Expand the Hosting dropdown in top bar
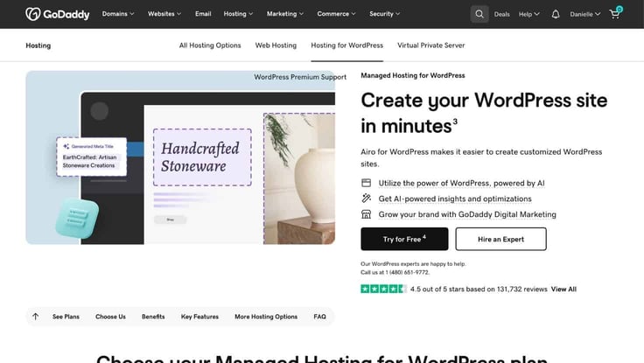The image size is (644, 363). [x=238, y=14]
